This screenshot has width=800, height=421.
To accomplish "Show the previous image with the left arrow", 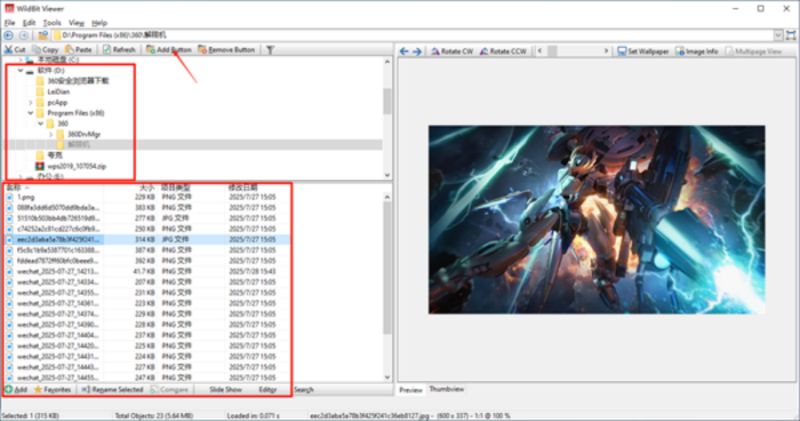I will click(x=404, y=51).
